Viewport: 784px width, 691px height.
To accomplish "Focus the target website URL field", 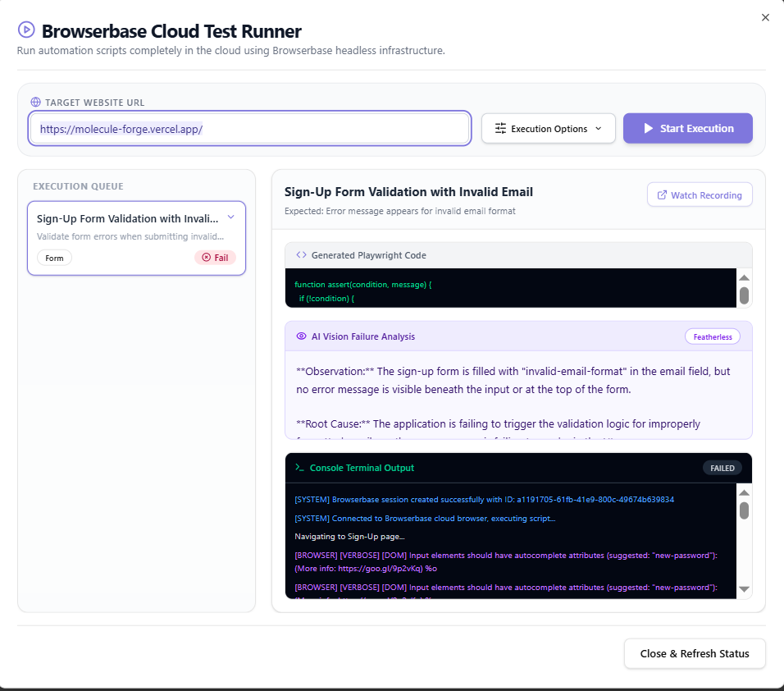I will pyautogui.click(x=249, y=129).
